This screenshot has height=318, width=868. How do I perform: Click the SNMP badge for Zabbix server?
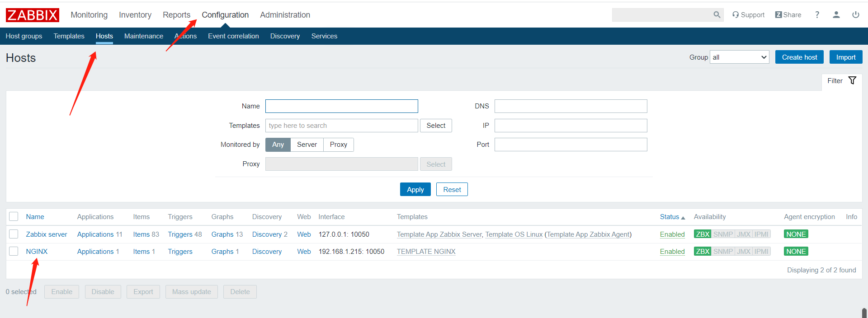click(x=723, y=234)
